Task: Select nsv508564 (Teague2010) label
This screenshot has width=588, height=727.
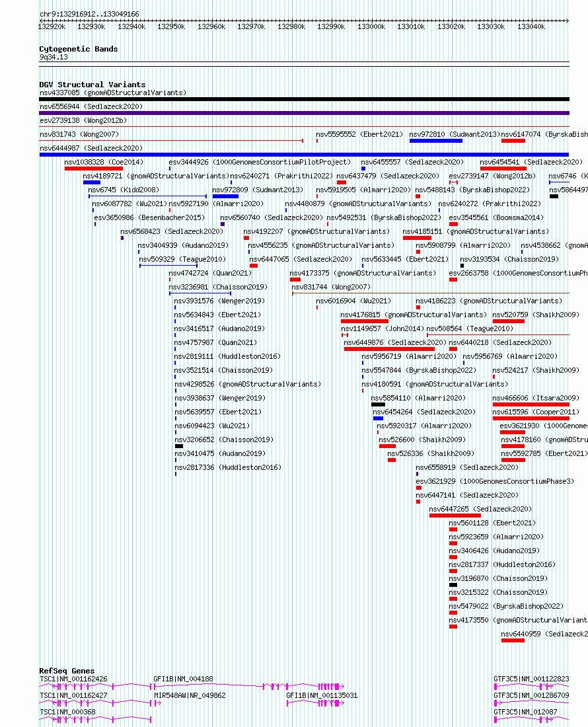Action: point(470,328)
